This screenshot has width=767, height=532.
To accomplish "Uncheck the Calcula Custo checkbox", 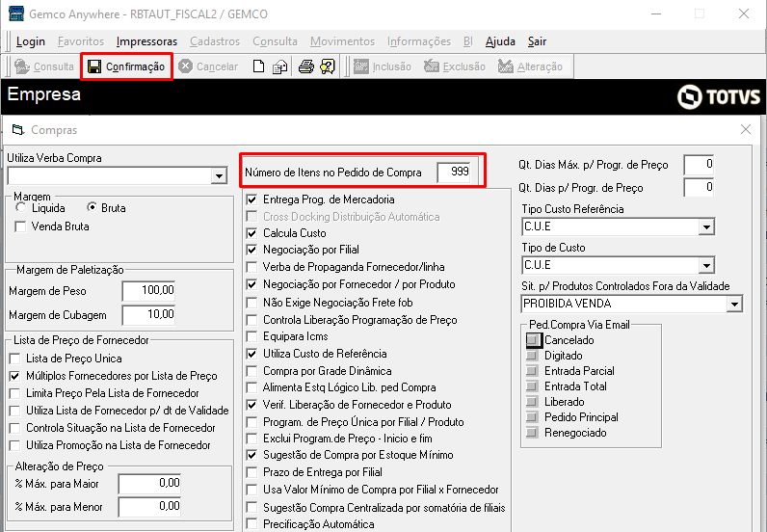I will point(251,233).
